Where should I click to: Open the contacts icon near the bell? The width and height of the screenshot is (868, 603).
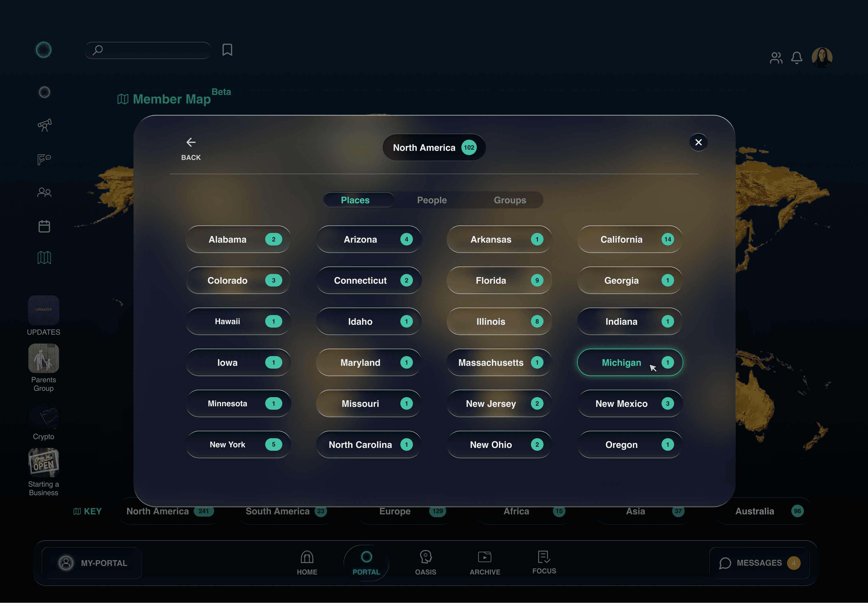pos(776,58)
